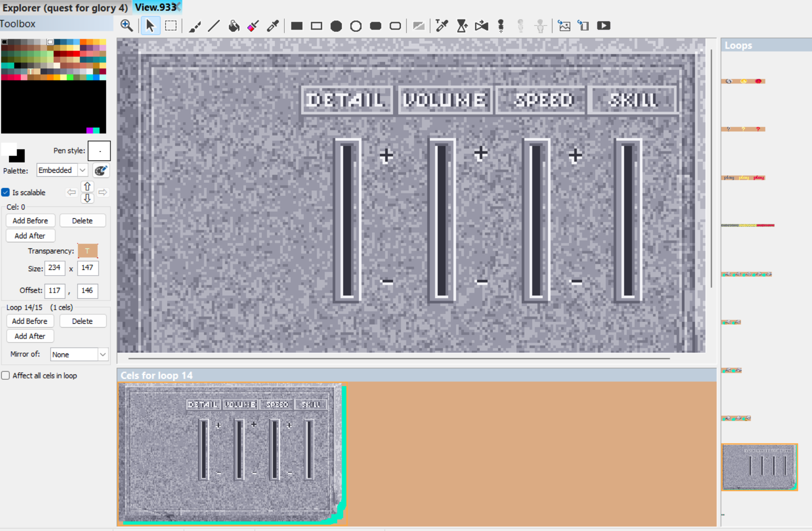Select the dashed rectangle marquee tool
Screen dimensions: 812x531
click(x=171, y=26)
